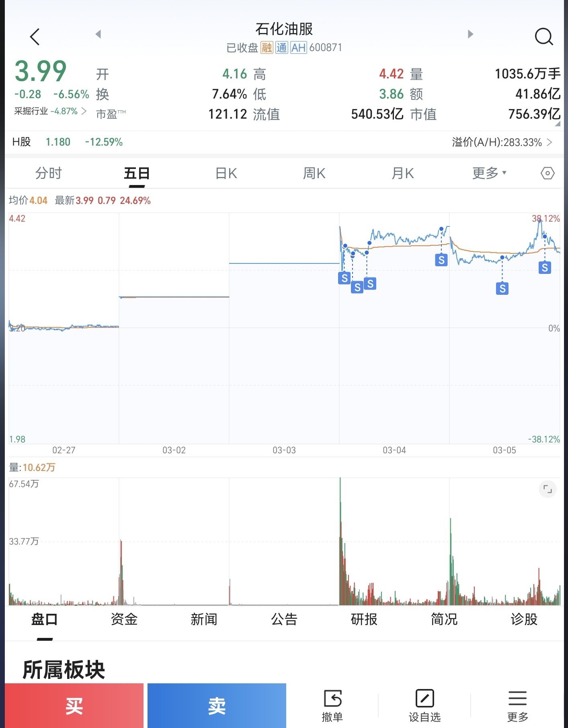Viewport: 568px width, 728px height.
Task: Expand the volume chart fullscreen icon
Action: click(547, 489)
